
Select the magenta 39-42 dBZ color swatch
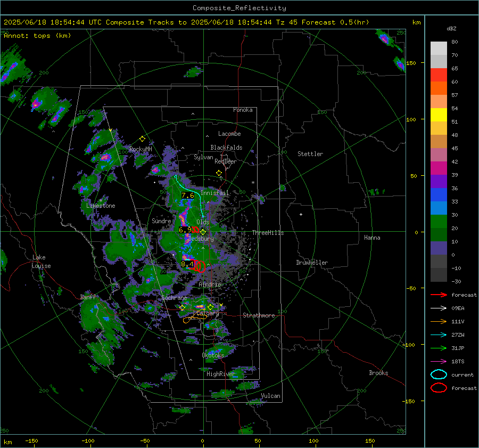tap(439, 168)
